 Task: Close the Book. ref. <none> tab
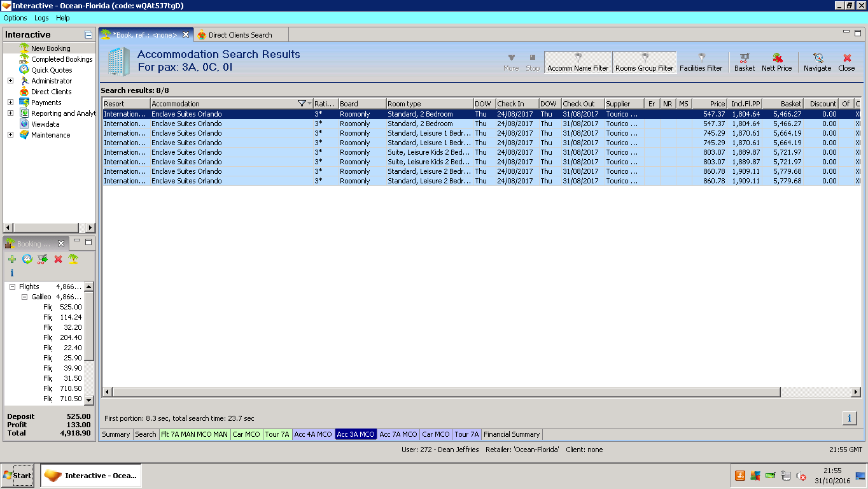[x=186, y=34]
